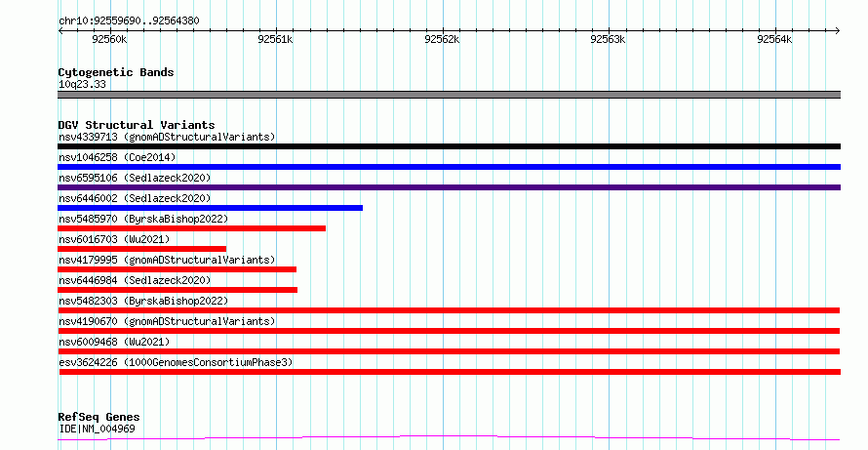Image resolution: width=868 pixels, height=450 pixels.
Task: Open label nsv4339713 (gnomADStructuralVariants)
Action: (167, 137)
